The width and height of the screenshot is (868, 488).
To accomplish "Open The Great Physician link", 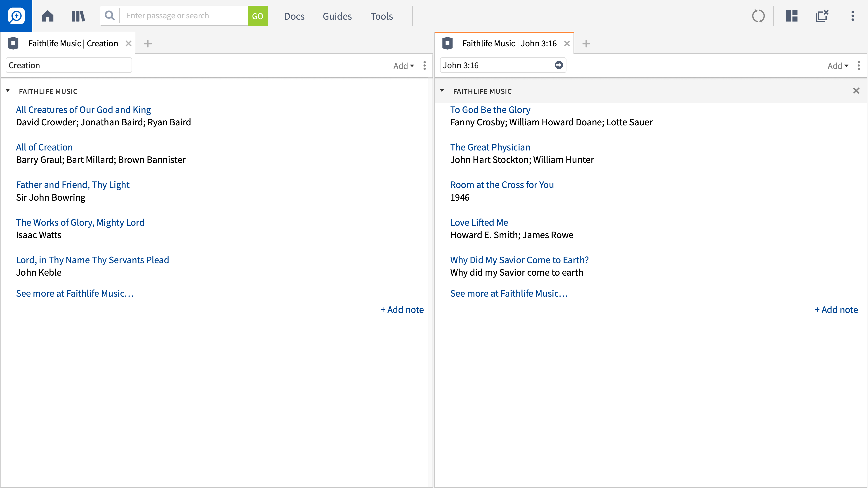I will click(490, 147).
